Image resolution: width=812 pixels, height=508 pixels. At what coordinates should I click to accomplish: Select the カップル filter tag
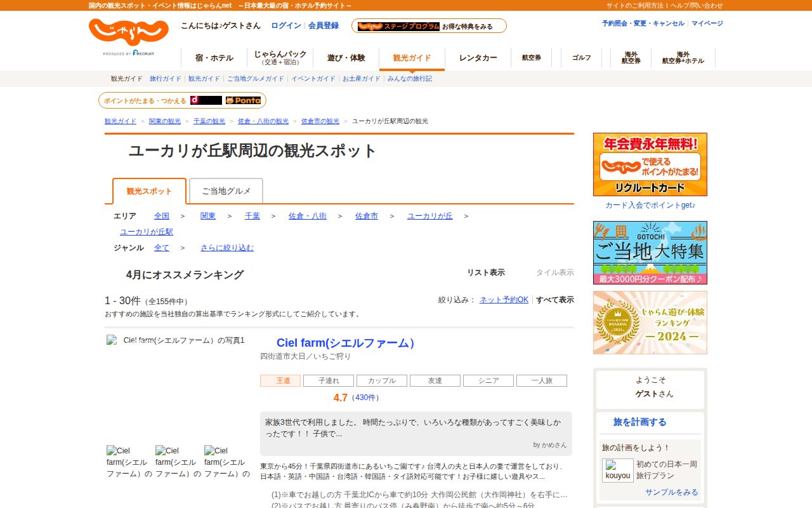[x=382, y=381]
